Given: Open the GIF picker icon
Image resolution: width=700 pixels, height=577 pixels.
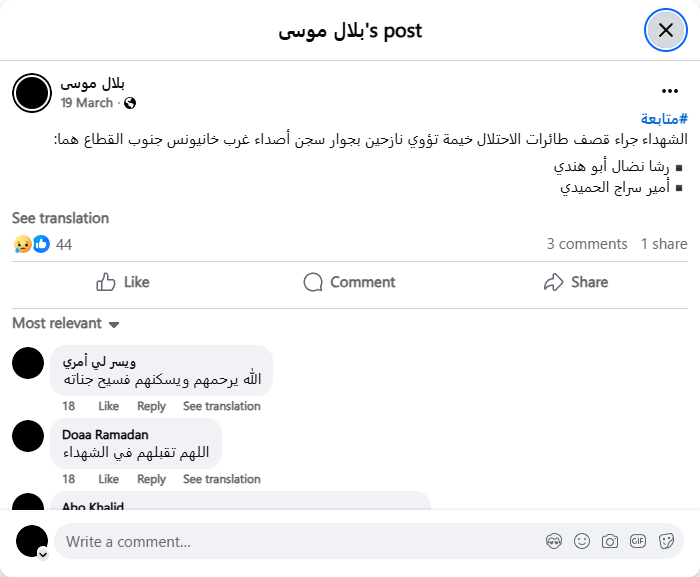Looking at the screenshot, I should pyautogui.click(x=638, y=541).
